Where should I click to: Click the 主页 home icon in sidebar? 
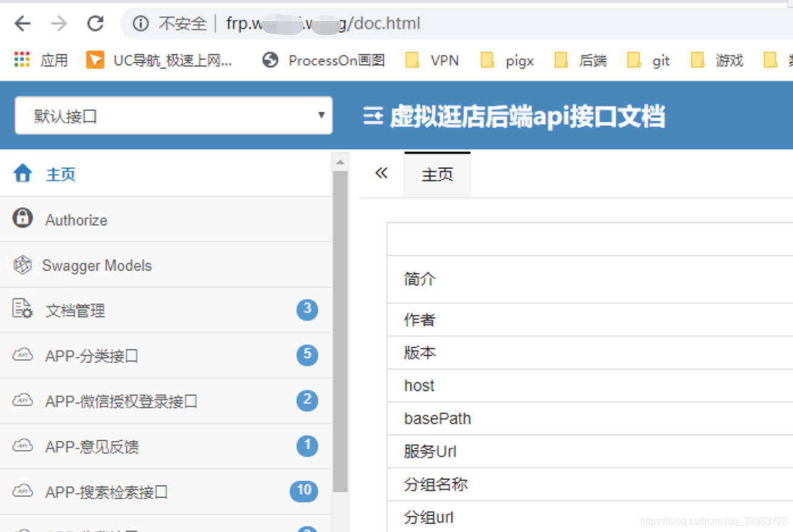pos(22,174)
